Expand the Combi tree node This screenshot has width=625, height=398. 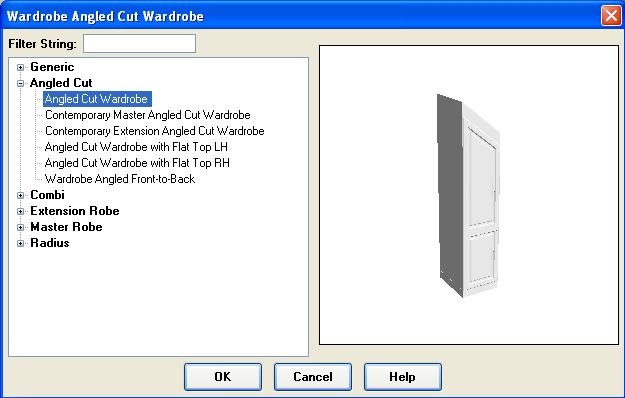pos(21,195)
